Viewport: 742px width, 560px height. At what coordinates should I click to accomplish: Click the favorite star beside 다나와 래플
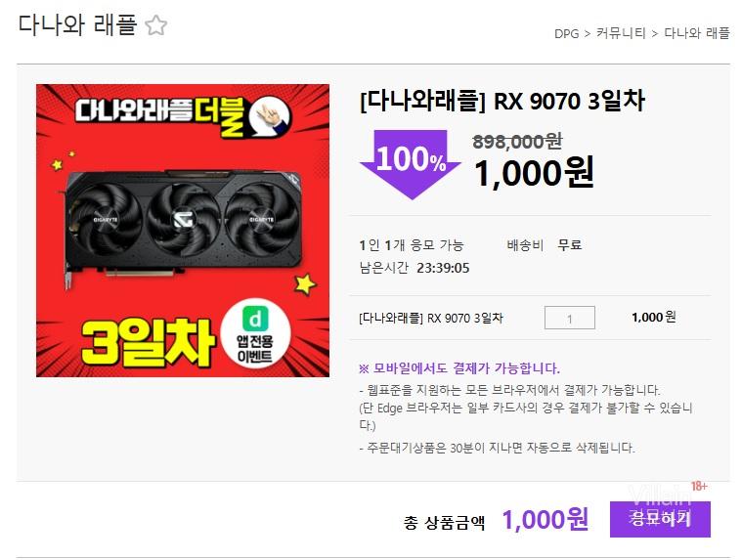155,25
